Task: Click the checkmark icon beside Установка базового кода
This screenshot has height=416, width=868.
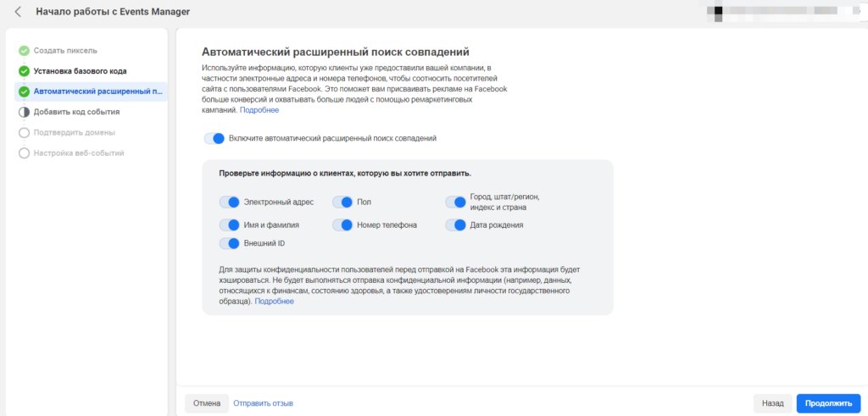Action: pyautogui.click(x=24, y=71)
